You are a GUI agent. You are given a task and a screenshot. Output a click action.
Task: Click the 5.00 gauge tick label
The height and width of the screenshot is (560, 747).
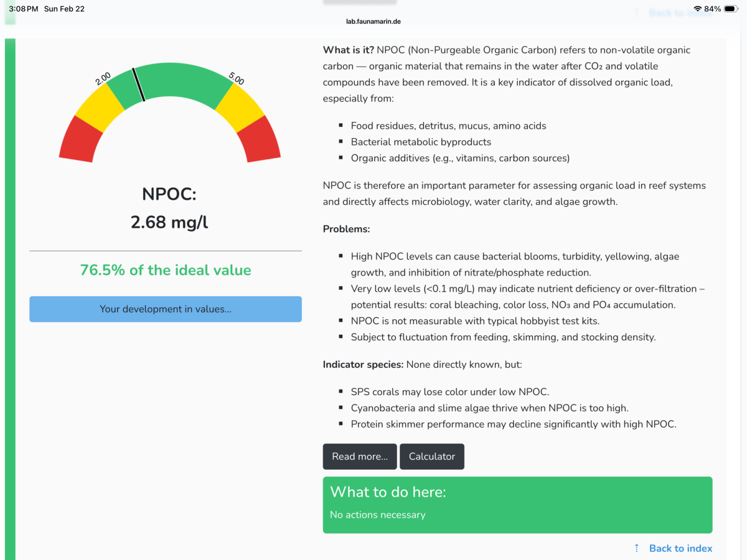pyautogui.click(x=236, y=78)
